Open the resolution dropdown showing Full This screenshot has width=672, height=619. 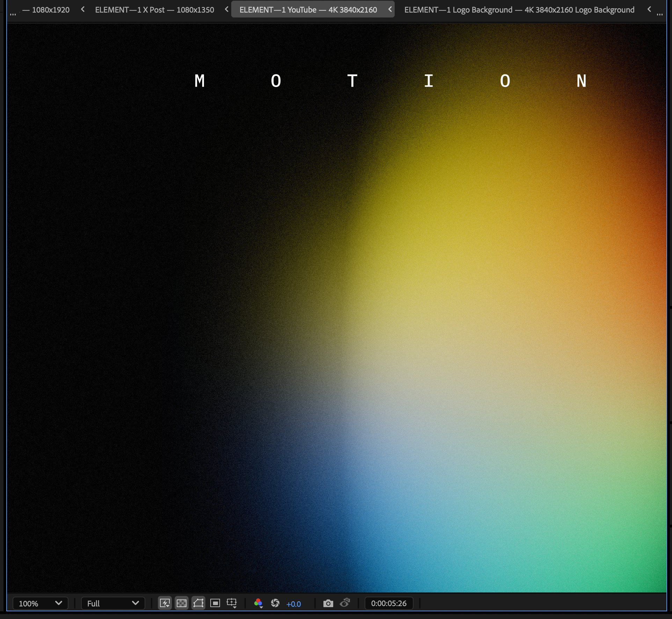point(112,603)
